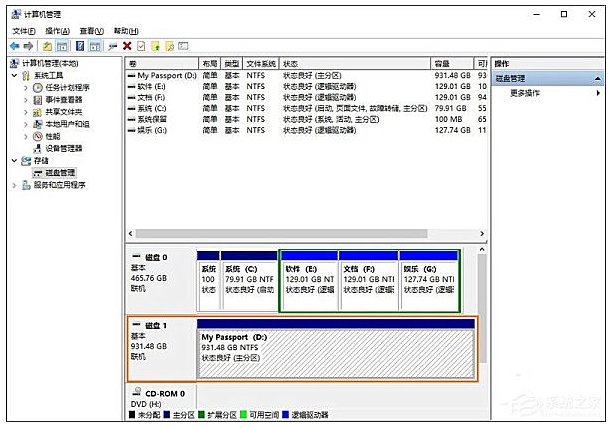Open the 查看(V) menu
Screen dimensions: 612x428
(91, 31)
